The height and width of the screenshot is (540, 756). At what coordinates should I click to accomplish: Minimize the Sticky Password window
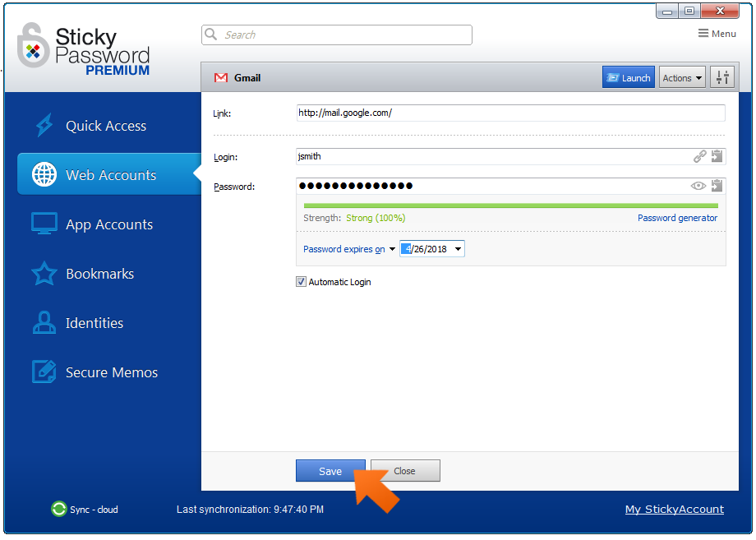click(x=667, y=11)
